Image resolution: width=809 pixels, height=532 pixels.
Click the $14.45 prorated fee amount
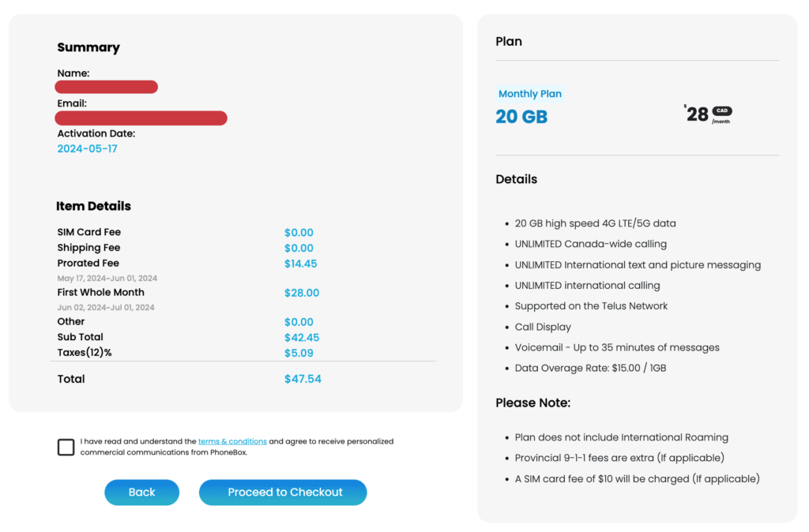301,264
